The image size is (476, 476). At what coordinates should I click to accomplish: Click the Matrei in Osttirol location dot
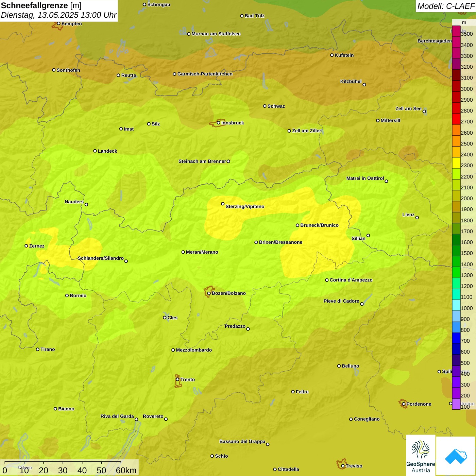[386, 181]
